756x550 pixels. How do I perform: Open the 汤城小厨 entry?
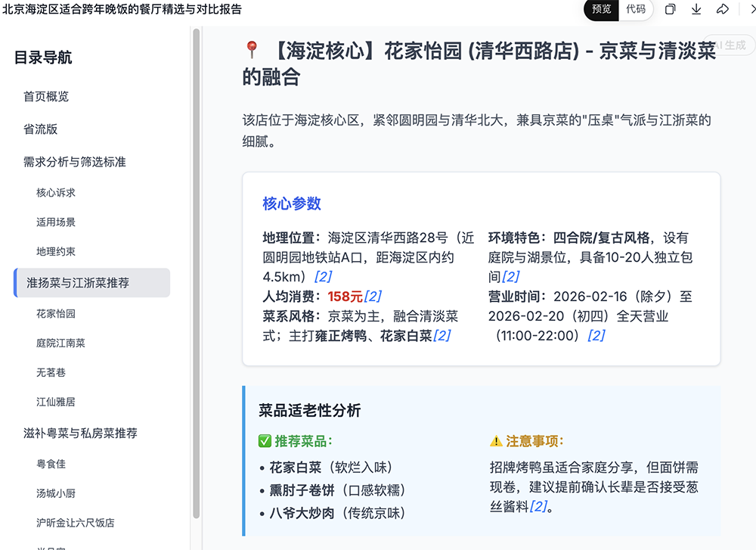(x=57, y=493)
